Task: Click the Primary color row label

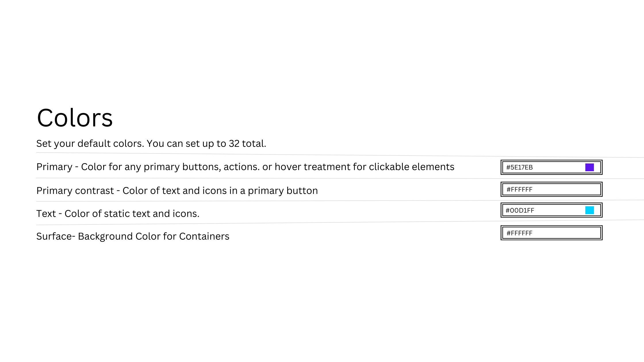Action: (246, 167)
